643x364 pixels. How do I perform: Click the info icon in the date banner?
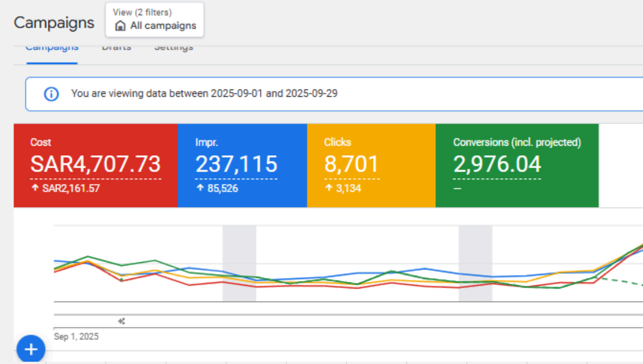coord(51,94)
